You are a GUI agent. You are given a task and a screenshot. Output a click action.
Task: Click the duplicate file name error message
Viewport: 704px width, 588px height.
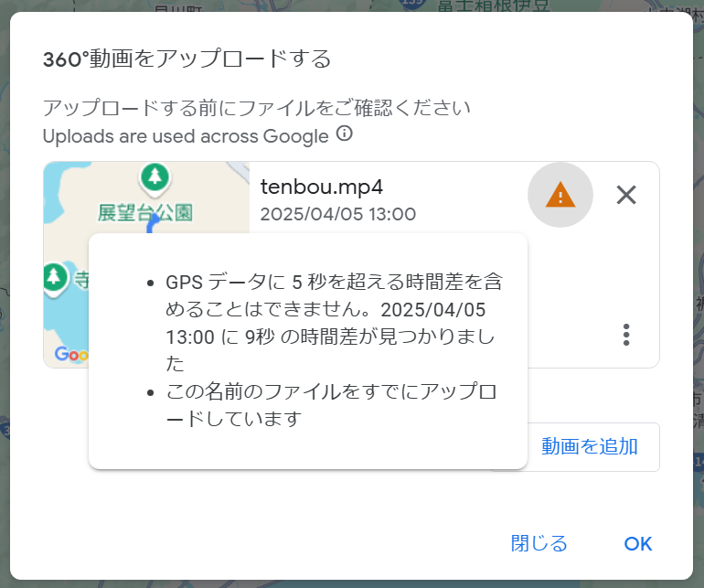click(331, 405)
